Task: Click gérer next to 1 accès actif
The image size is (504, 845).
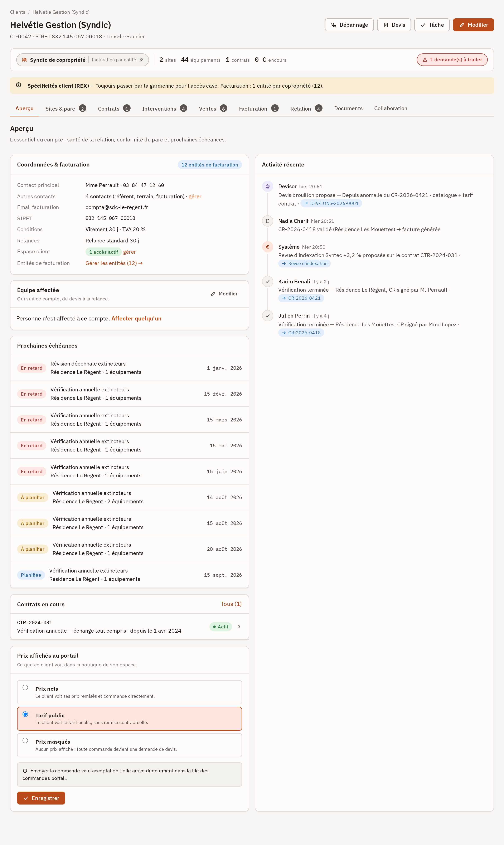Action: pos(129,252)
